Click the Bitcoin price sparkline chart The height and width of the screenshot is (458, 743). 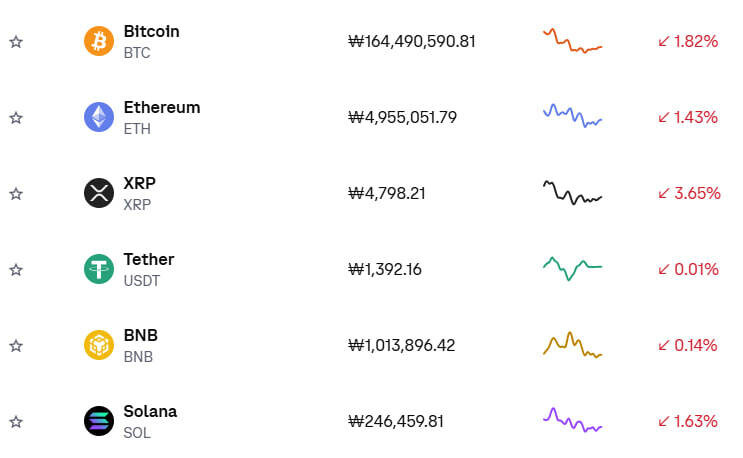click(x=572, y=41)
